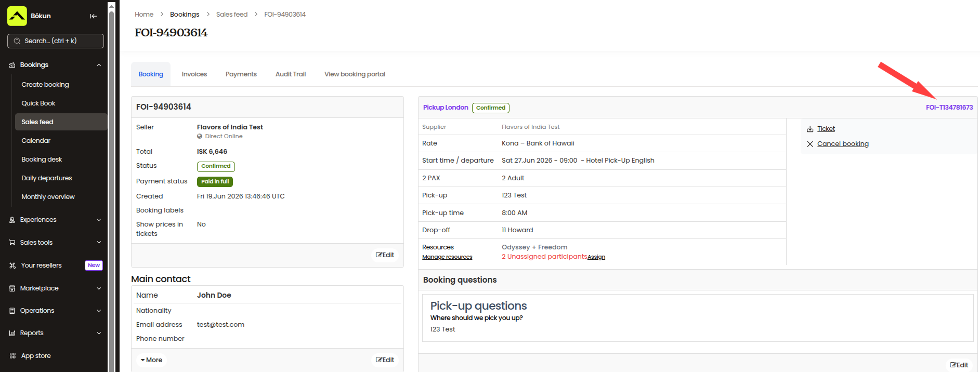Expand More under Main contact
Viewport: 980px width, 372px height.
pos(151,360)
